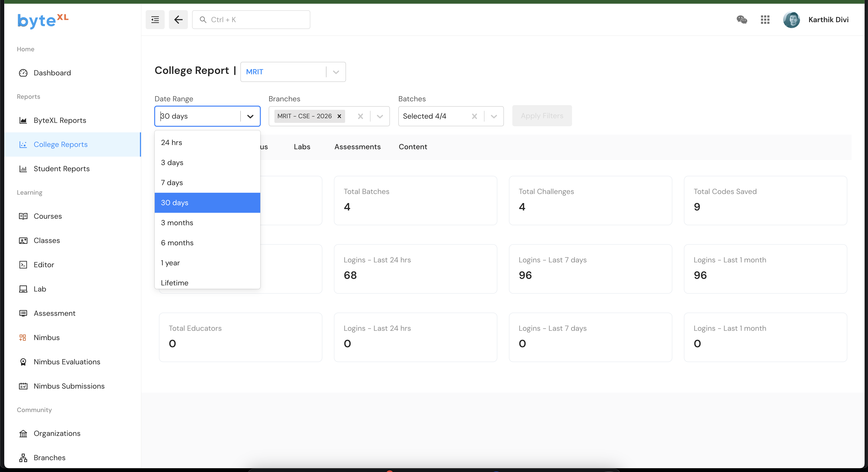
Task: Expand the Branches dropdown chevron
Action: pyautogui.click(x=380, y=116)
